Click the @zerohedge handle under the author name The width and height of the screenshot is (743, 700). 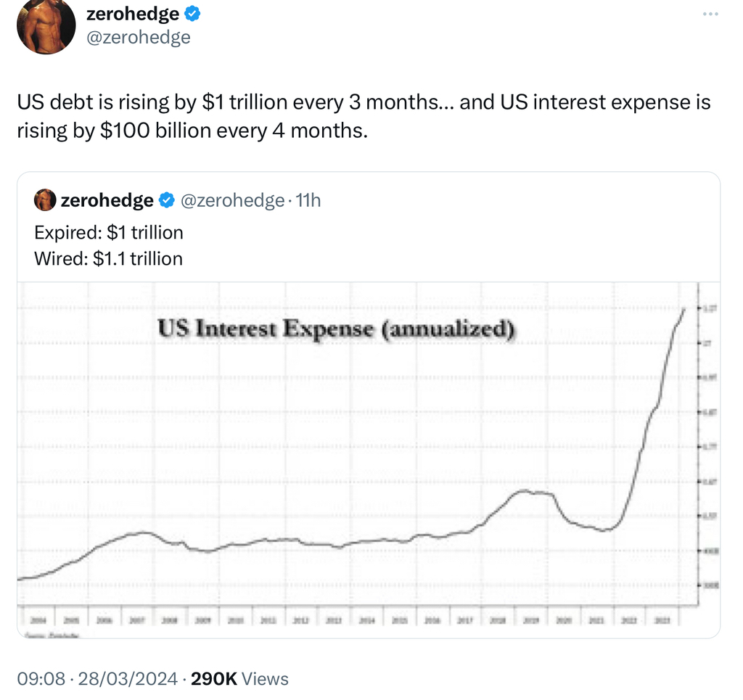[x=138, y=36]
